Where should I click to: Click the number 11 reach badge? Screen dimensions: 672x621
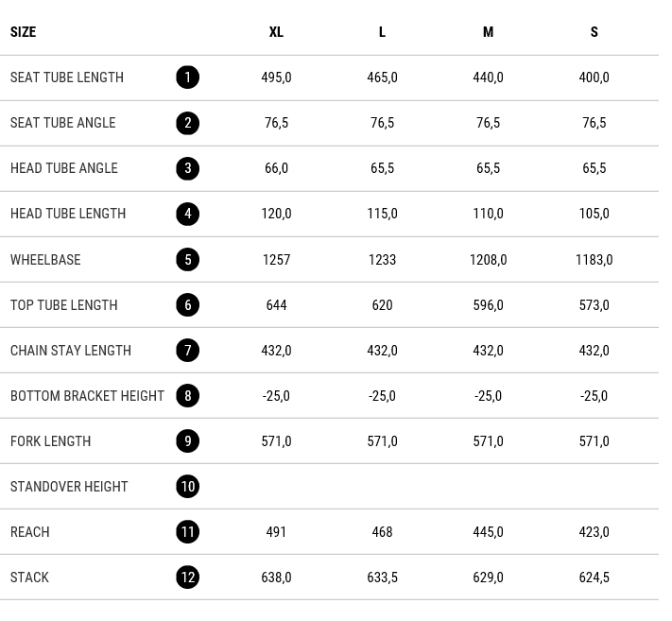point(187,532)
